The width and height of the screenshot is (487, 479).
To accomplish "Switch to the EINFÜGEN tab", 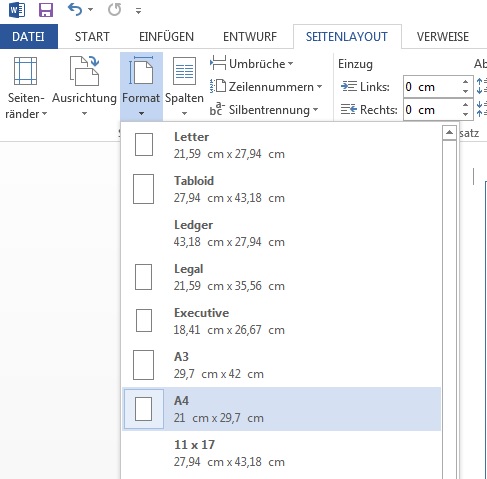I will [166, 37].
